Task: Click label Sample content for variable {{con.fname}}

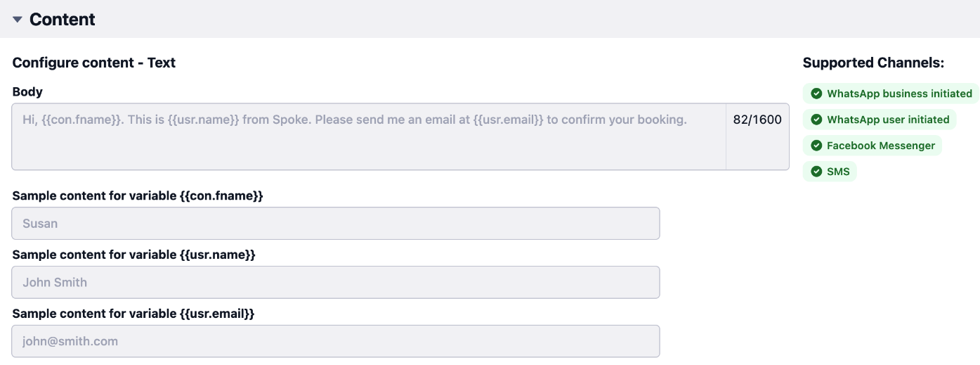Action: coord(138,196)
